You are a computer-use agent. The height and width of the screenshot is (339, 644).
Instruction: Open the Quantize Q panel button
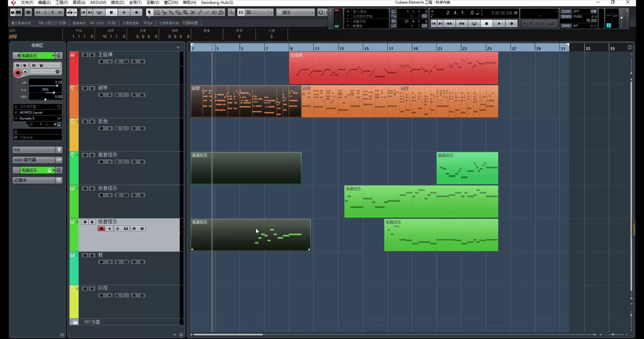coord(321,12)
